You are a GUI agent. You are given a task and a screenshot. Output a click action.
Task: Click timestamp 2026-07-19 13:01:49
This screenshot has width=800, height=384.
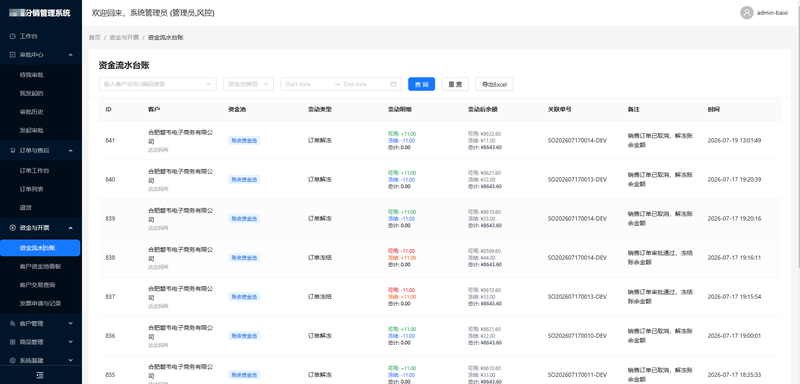(x=734, y=140)
